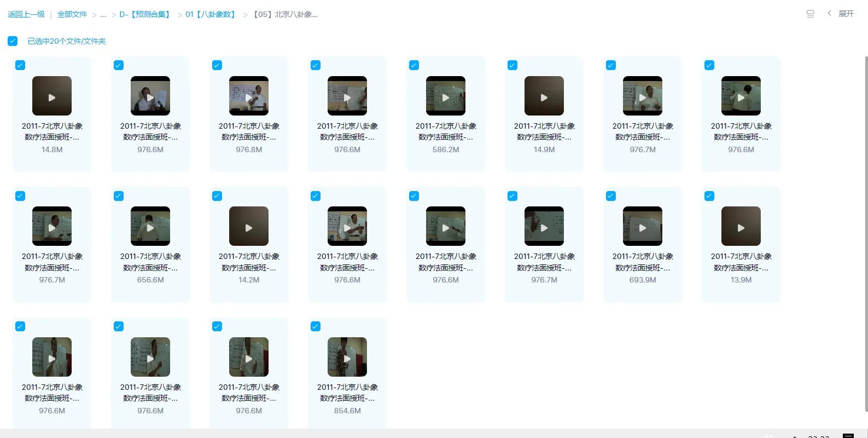Play the 13.9M video file

(x=741, y=226)
